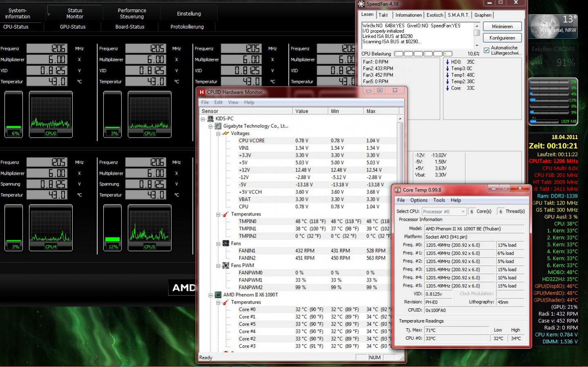Image resolution: width=588 pixels, height=367 pixels.
Task: Click the Value column header in HWMonitor
Action: [310, 111]
